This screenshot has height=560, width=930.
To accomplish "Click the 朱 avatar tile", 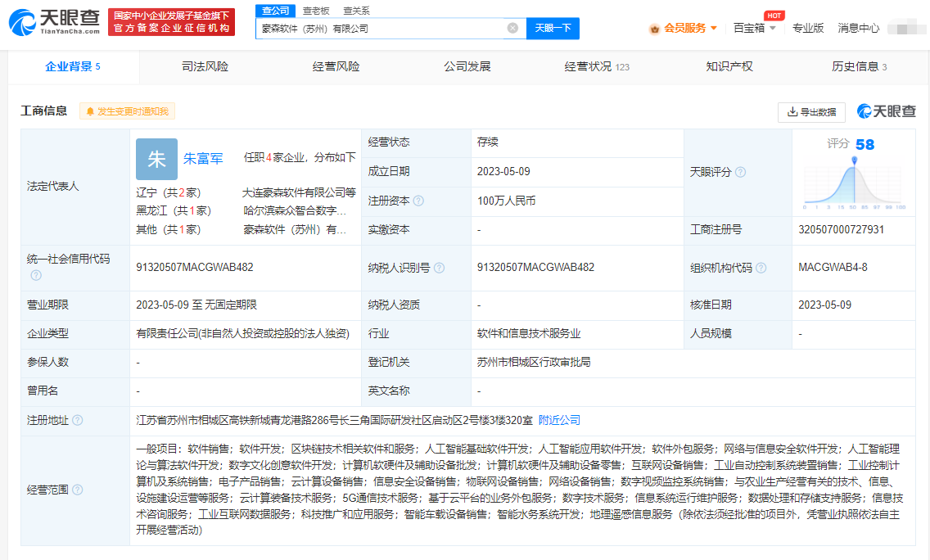I will click(x=156, y=159).
